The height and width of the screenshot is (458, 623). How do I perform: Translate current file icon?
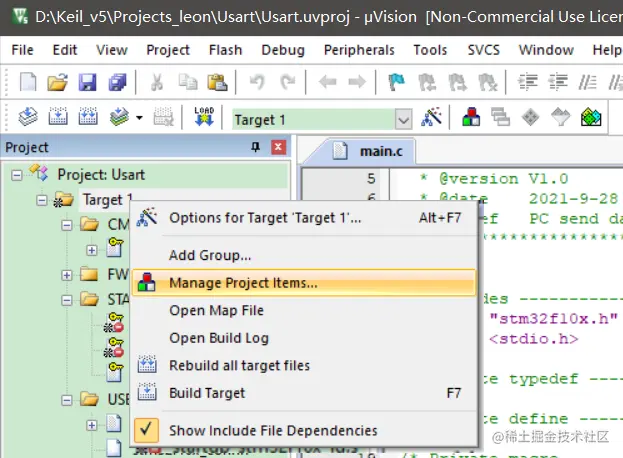coord(28,117)
